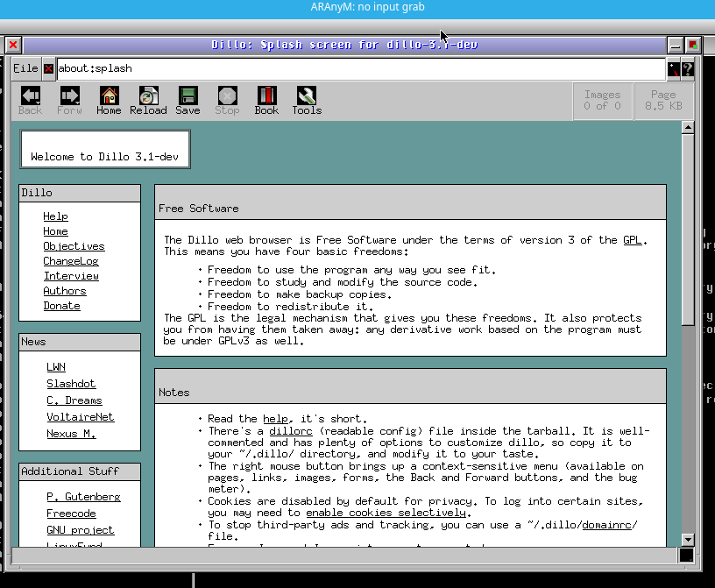Follow 'enable cookies selectively' link
The height and width of the screenshot is (588, 715).
386,513
